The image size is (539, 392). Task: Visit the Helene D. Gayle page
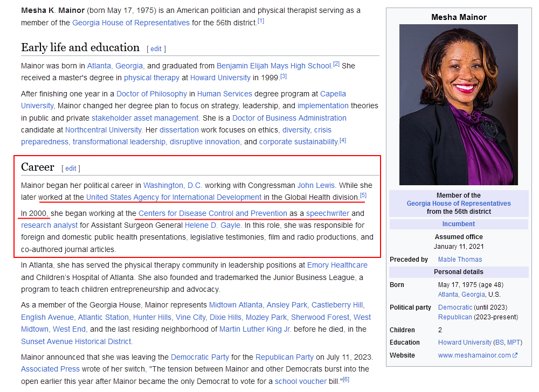tap(213, 225)
